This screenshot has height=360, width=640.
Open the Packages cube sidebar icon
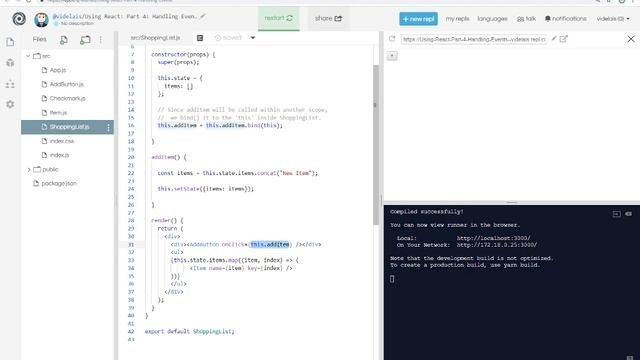point(10,63)
